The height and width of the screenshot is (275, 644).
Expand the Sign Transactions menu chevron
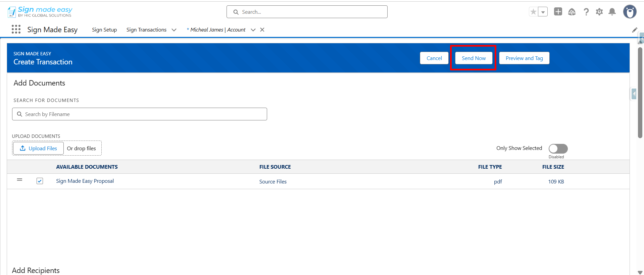coord(174,30)
